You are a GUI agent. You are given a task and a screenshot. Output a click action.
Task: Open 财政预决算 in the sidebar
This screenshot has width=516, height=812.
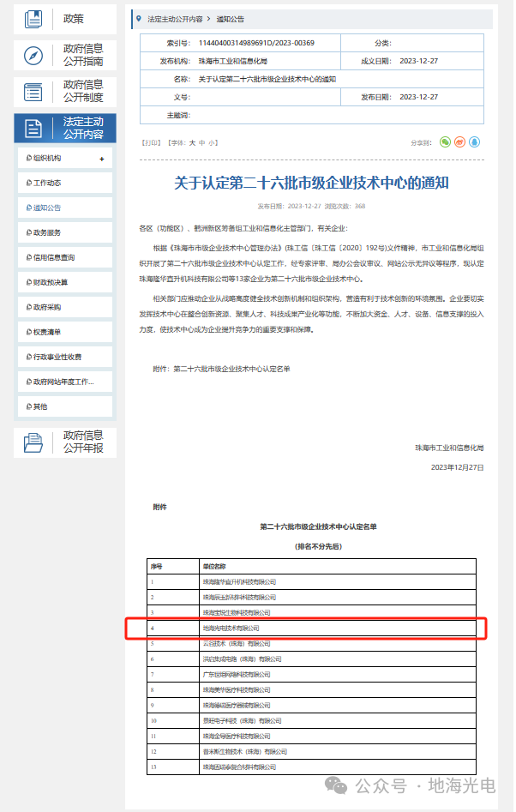coord(51,282)
